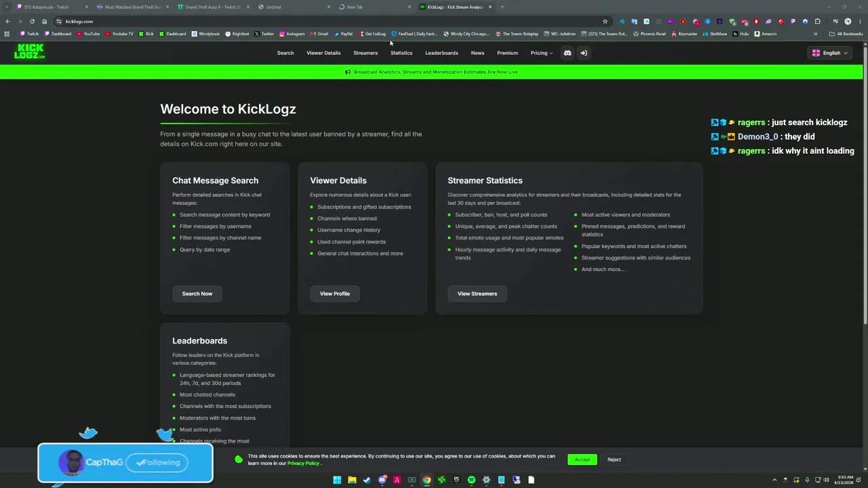Open the Windows Start menu
Viewport: 868px width, 488px height.
point(337,480)
